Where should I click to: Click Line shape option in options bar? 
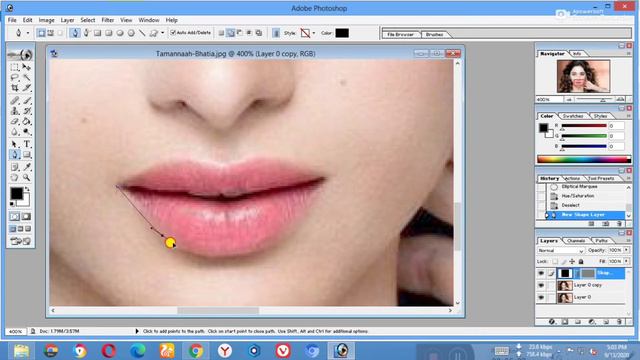point(142,33)
